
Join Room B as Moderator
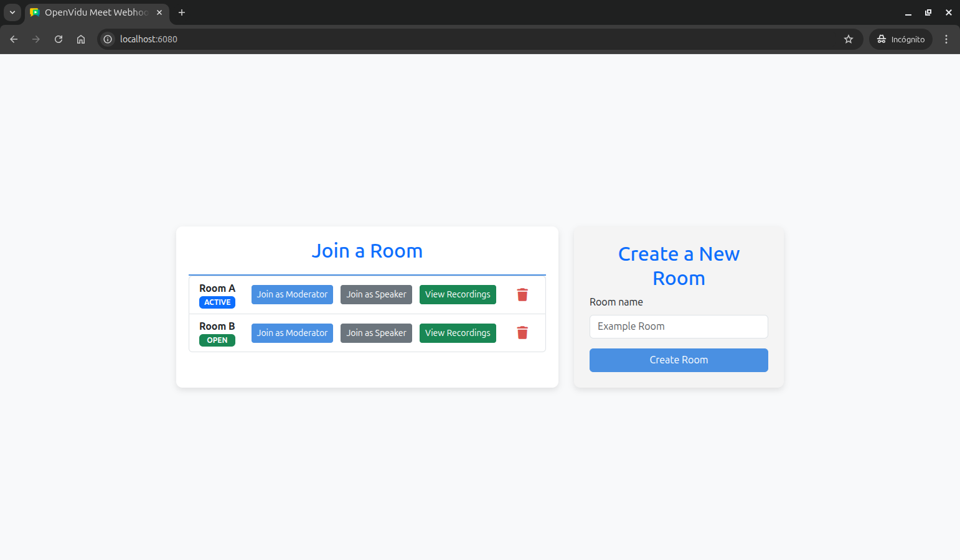point(292,333)
